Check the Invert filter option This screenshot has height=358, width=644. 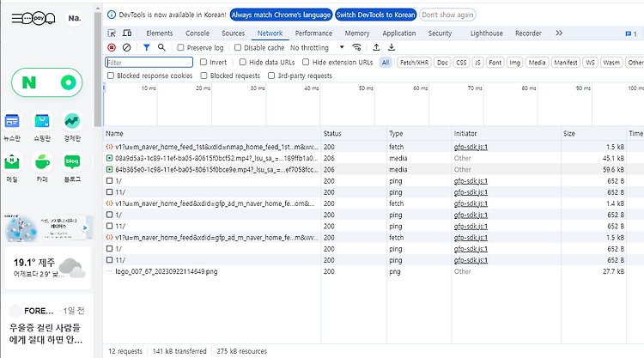204,62
